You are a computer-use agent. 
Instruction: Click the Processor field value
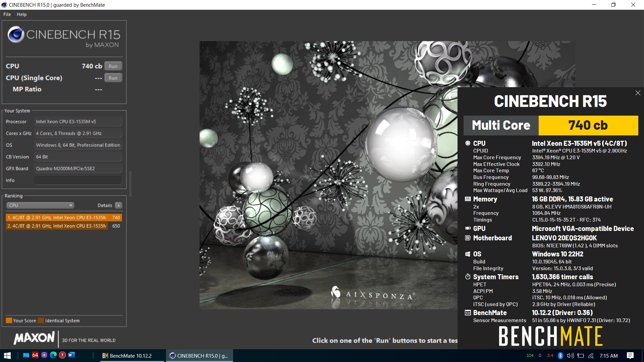78,122
